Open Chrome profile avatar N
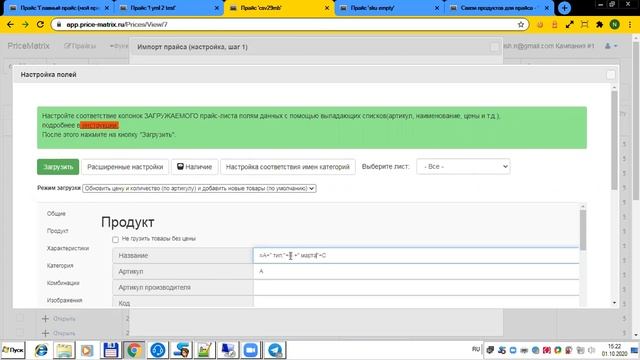The image size is (640, 360). point(614,24)
